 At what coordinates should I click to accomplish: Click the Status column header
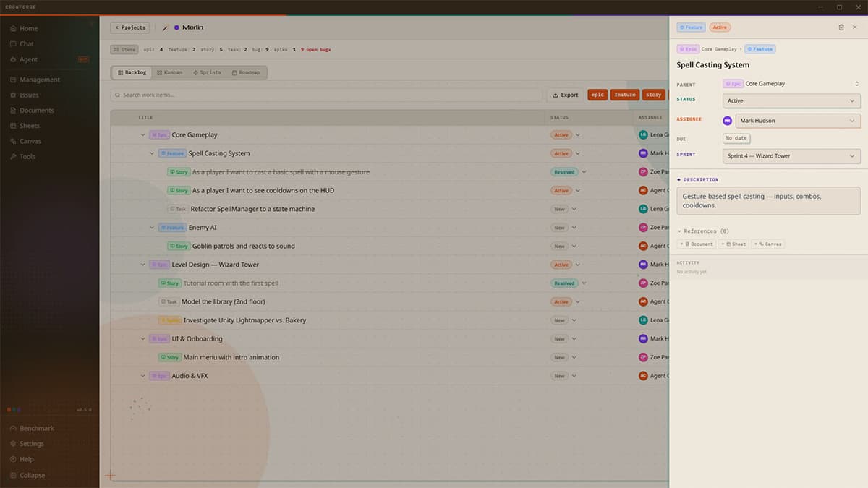(x=559, y=117)
